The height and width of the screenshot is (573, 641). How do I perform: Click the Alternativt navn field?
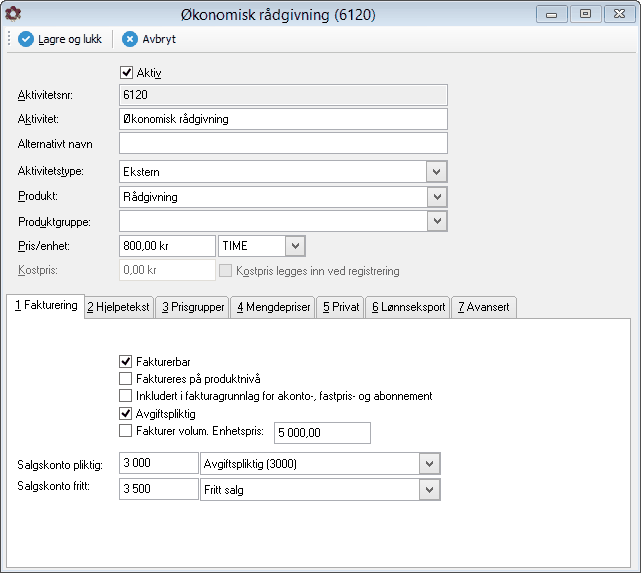click(283, 143)
